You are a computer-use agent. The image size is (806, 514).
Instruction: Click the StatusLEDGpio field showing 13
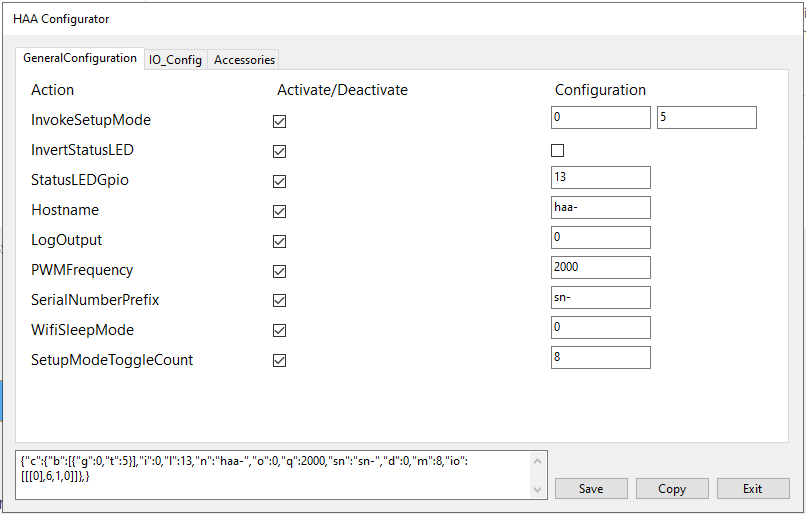[600, 177]
